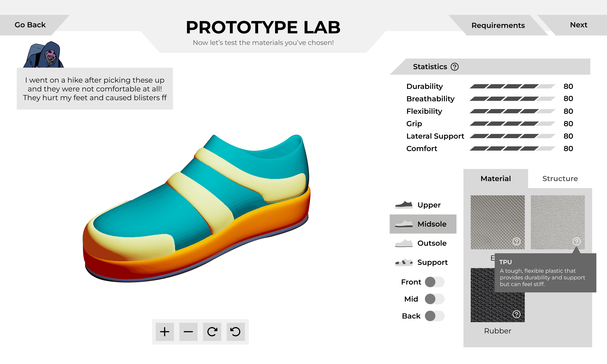Image resolution: width=607 pixels, height=364 pixels.
Task: Rotate the shoe counterclockwise
Action: (x=236, y=332)
